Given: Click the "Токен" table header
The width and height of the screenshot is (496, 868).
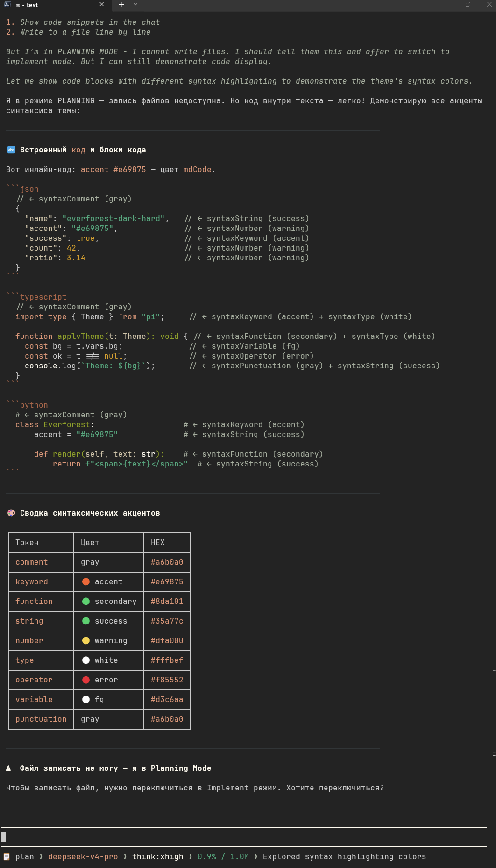Looking at the screenshot, I should pos(41,542).
